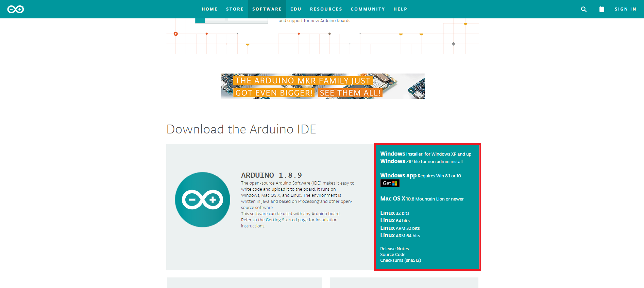The height and width of the screenshot is (288, 644).
Task: Download Mac OS X 10.8 Mountain Lion version
Action: tap(422, 199)
